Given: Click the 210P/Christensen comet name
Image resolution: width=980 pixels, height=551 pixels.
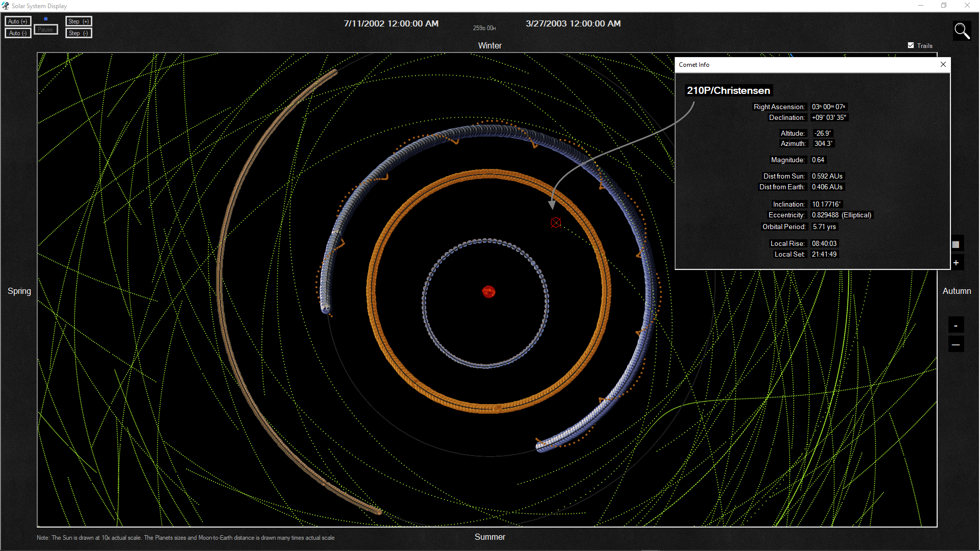Looking at the screenshot, I should (728, 90).
